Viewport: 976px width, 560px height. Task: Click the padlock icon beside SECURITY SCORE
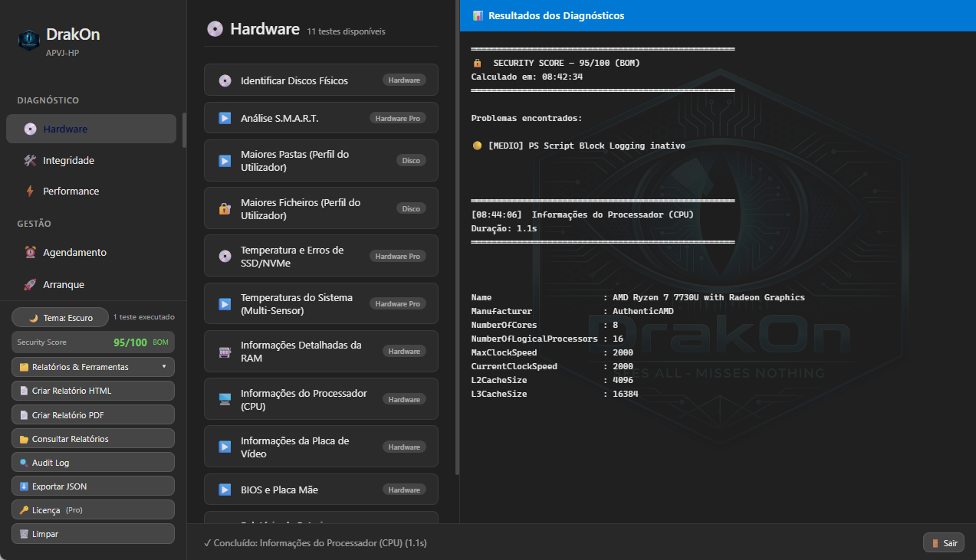tap(477, 63)
